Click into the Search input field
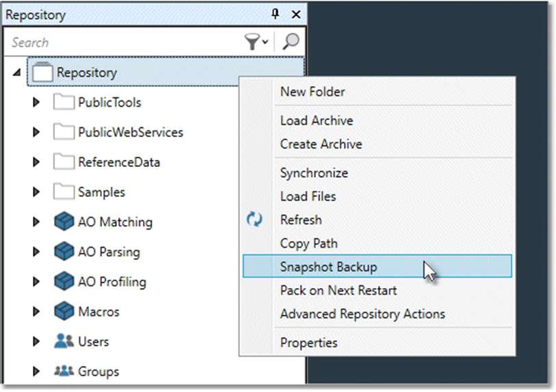The width and height of the screenshot is (556, 392). tap(123, 42)
